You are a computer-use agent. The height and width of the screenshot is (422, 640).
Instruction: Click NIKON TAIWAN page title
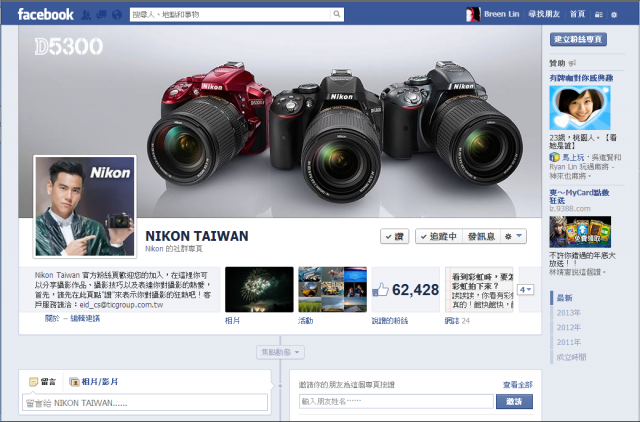click(x=197, y=236)
